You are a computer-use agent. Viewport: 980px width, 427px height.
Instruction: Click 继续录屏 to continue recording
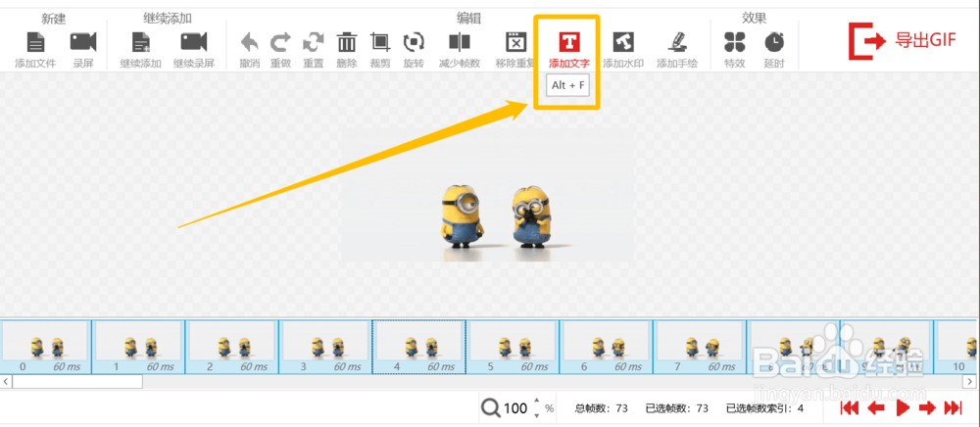194,42
